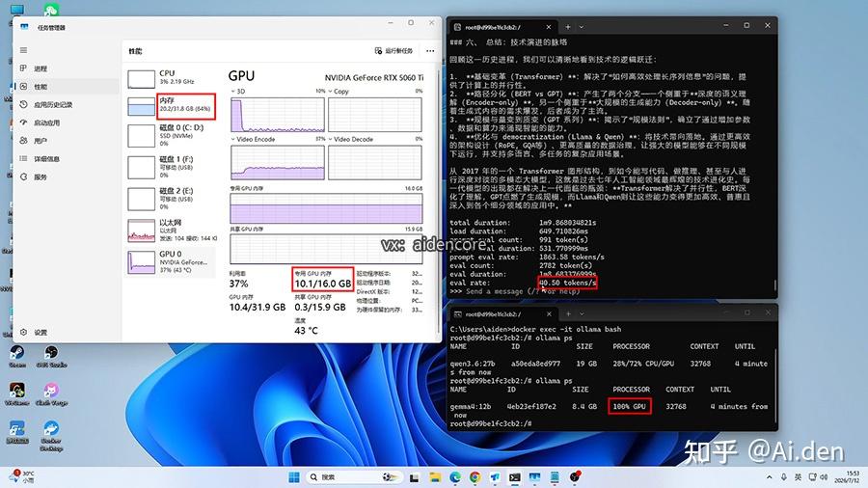Open Task View from the taskbar
Image resolution: width=868 pixels, height=488 pixels.
click(414, 477)
